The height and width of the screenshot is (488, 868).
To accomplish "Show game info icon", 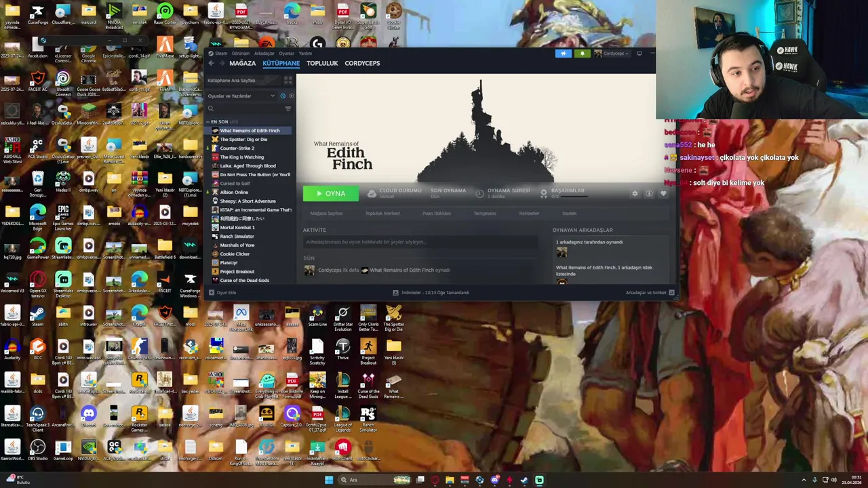I will tap(649, 194).
